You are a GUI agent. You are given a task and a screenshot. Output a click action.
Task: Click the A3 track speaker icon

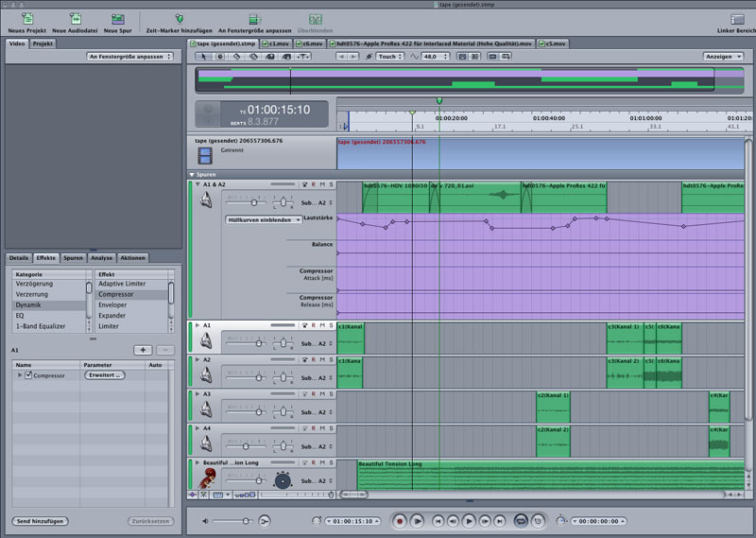206,409
